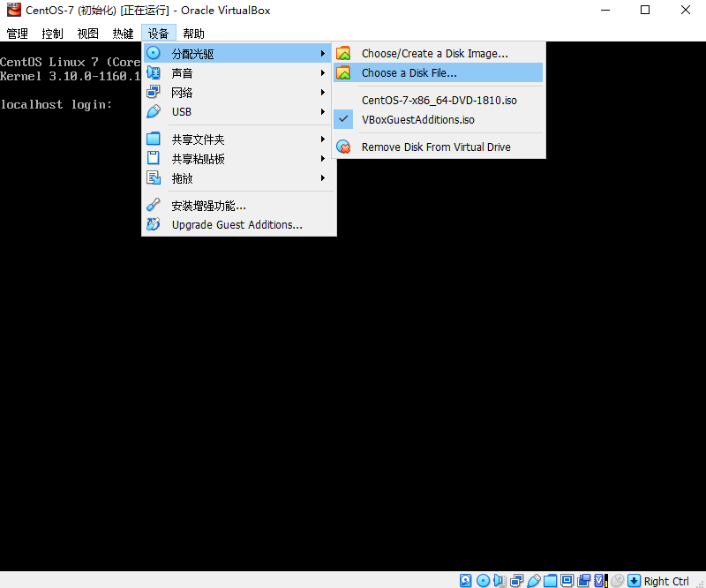Image resolution: width=706 pixels, height=588 pixels.
Task: Choose 安装增强功能... menu entry
Action: click(239, 206)
